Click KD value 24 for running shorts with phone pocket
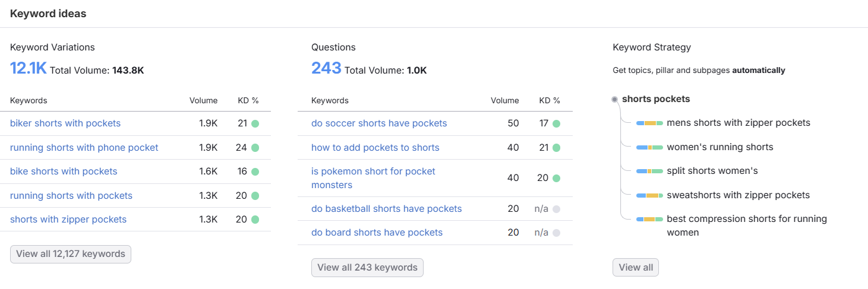Viewport: 868px width, 289px height. pyautogui.click(x=241, y=148)
